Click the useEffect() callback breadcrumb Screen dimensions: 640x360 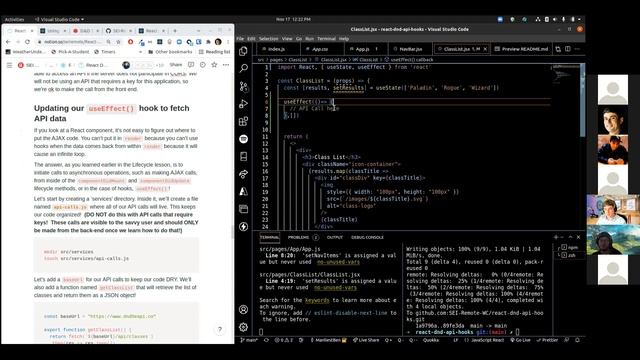tap(409, 60)
